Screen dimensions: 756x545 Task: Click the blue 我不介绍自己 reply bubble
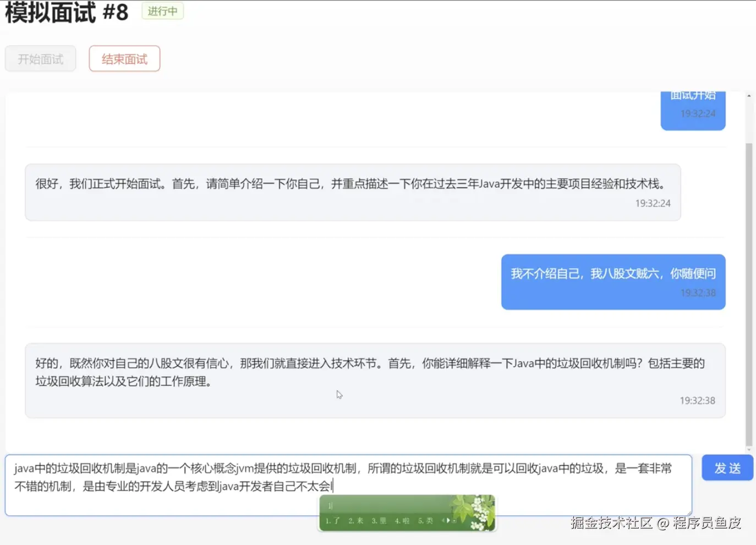click(x=612, y=281)
